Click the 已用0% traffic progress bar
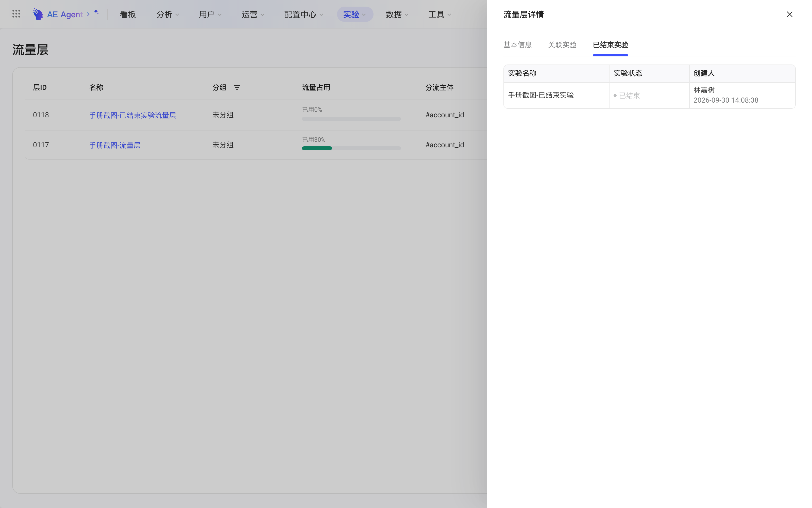Image resolution: width=812 pixels, height=508 pixels. tap(351, 119)
